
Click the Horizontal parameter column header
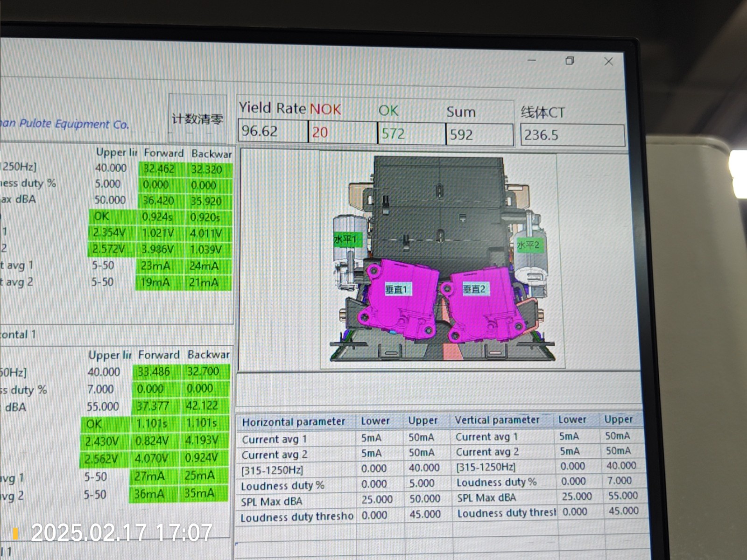click(294, 422)
